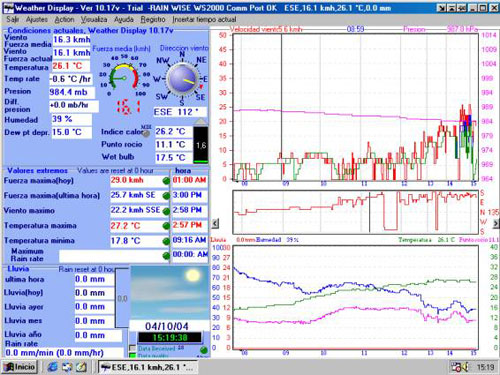Click green indicator for Temperatura maxima
This screenshot has width=500, height=375.
pos(166,226)
